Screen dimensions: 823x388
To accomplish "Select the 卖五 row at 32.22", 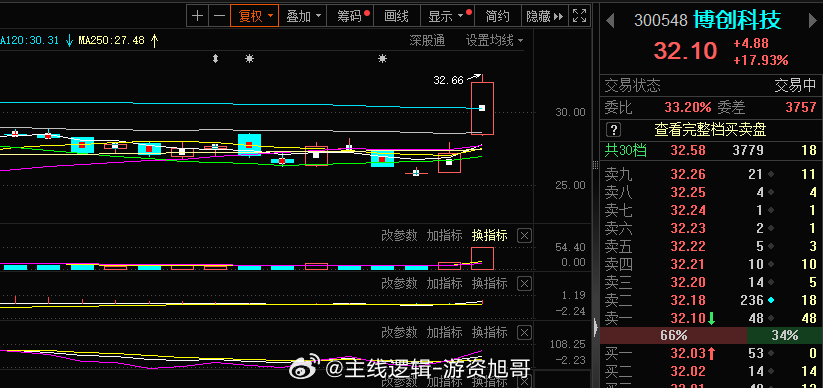I will coord(711,246).
